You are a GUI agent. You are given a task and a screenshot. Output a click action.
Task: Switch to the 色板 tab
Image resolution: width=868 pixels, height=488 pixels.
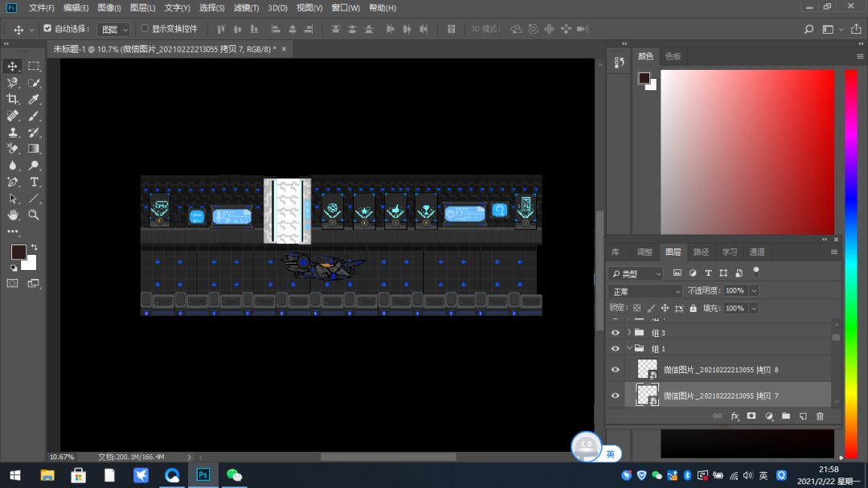click(x=673, y=56)
